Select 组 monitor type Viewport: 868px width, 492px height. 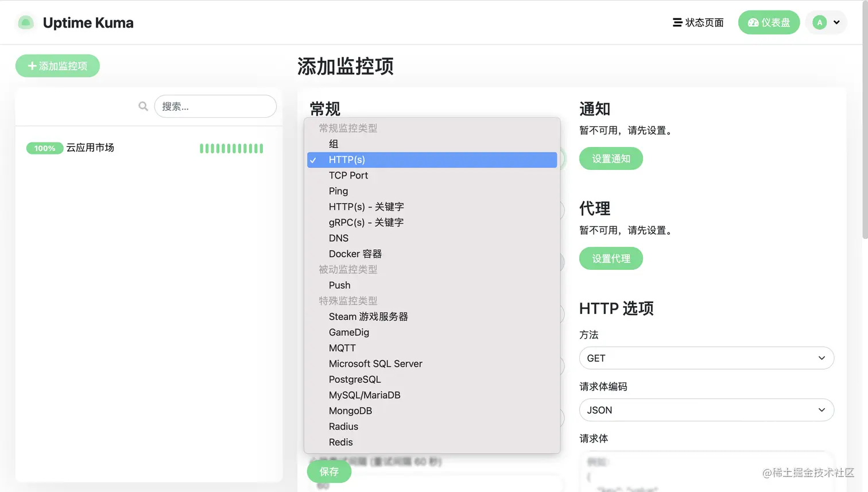[x=432, y=144]
